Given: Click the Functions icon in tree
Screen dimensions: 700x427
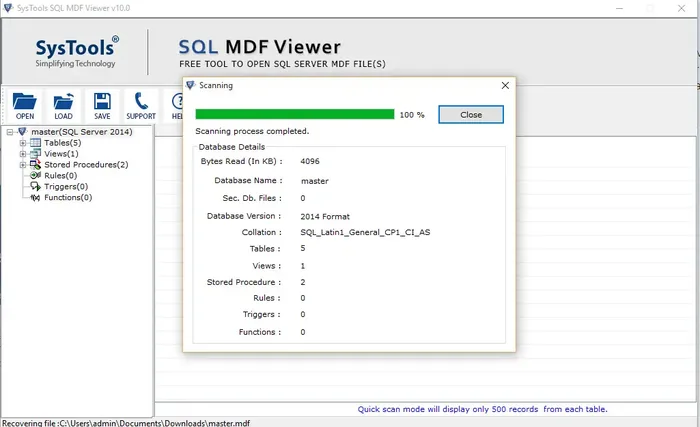Looking at the screenshot, I should coord(35,197).
